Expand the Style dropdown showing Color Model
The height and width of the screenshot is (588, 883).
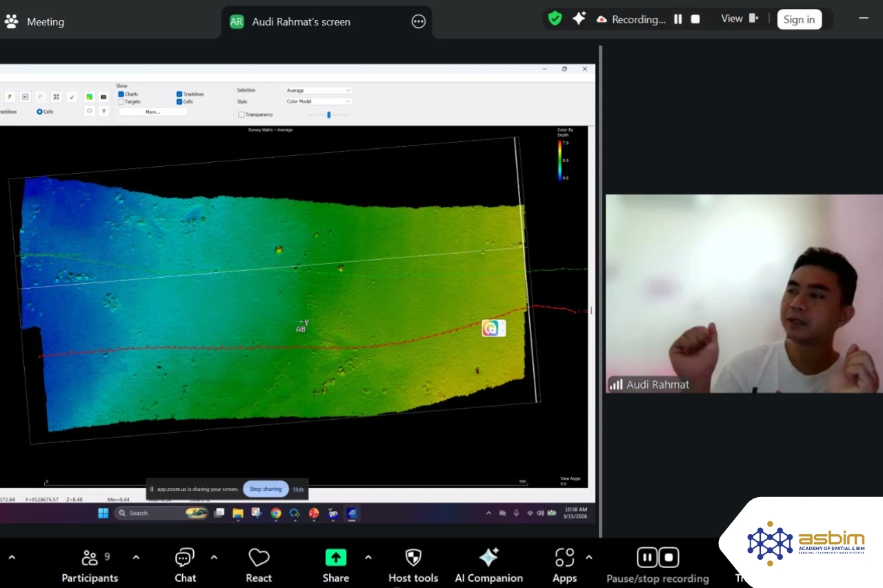(319, 101)
